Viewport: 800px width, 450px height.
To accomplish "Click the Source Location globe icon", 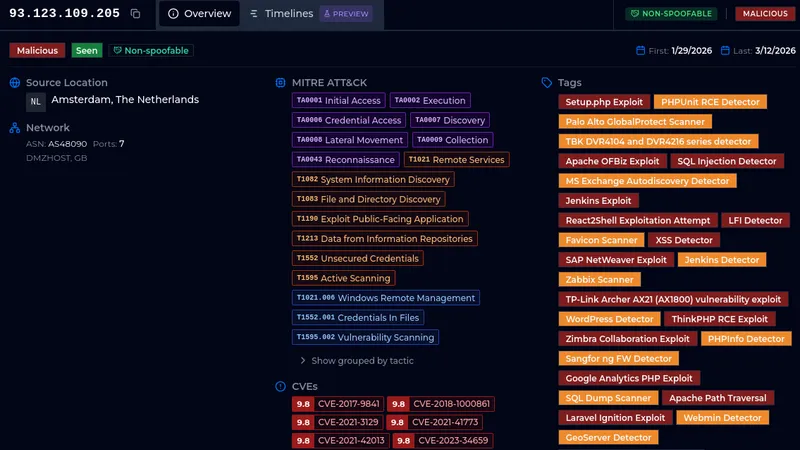I will click(15, 83).
